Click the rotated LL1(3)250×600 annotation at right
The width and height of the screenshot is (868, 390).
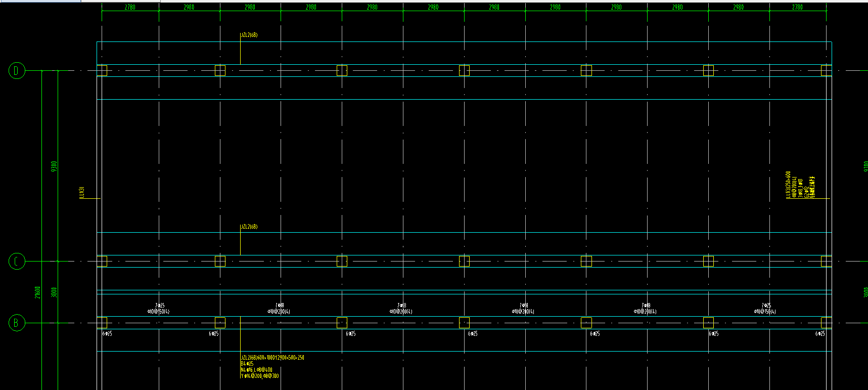[x=788, y=185]
